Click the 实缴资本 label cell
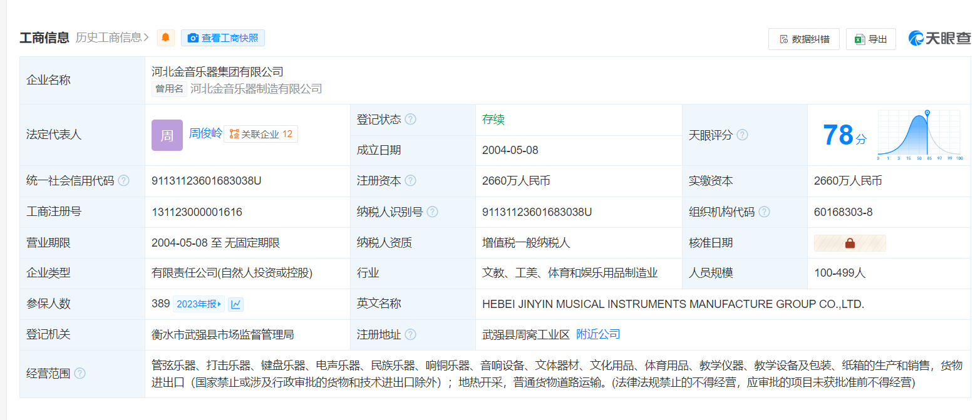 coord(745,181)
